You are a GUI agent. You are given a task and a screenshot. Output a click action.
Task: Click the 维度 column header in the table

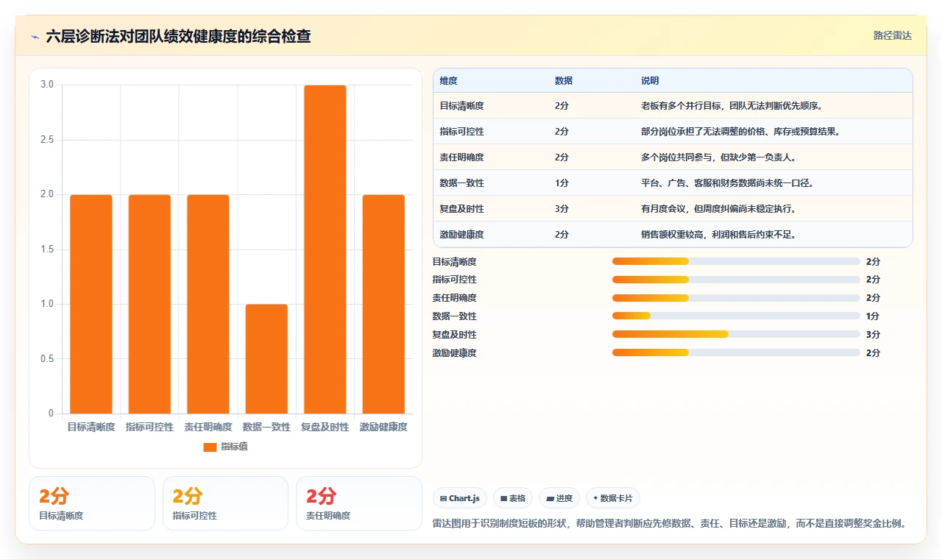[448, 81]
